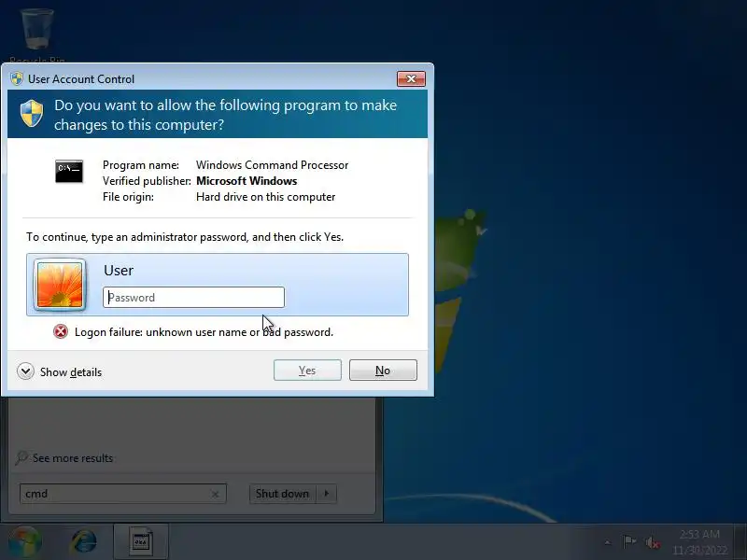This screenshot has height=560, width=747.
Task: Click the User account picture thumbnail
Action: pos(60,285)
